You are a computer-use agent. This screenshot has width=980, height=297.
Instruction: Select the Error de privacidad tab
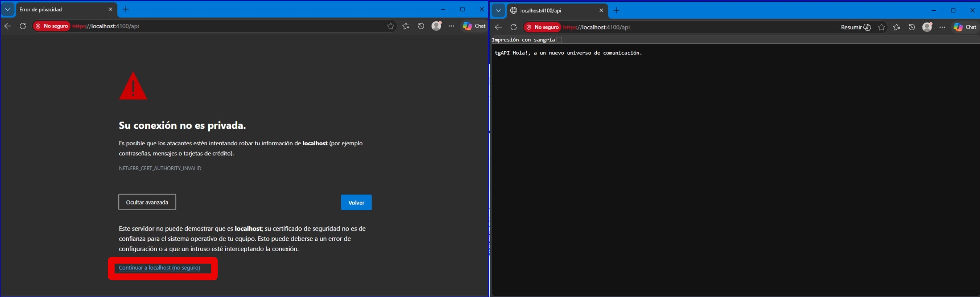coord(66,9)
